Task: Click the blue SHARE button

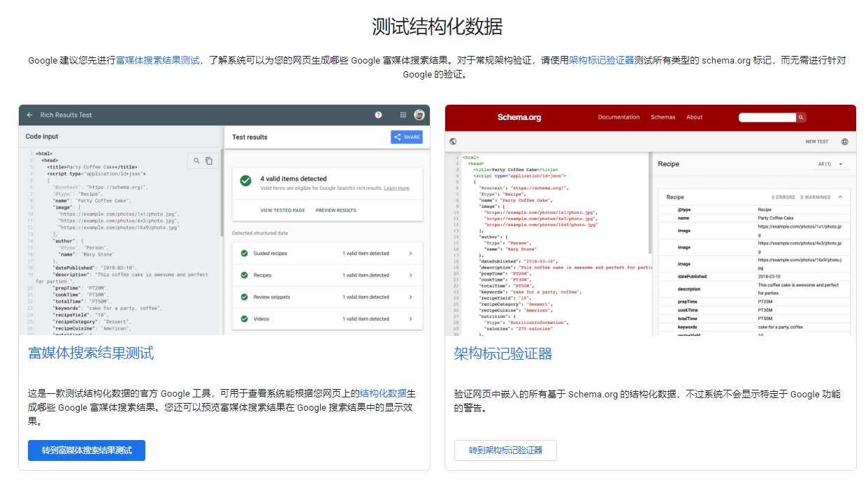Action: click(x=407, y=137)
